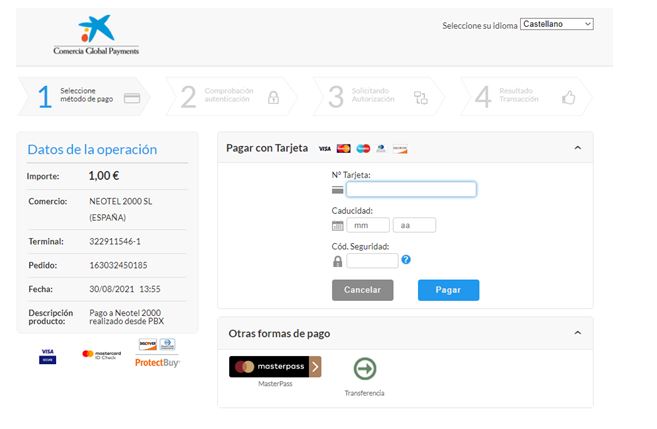
Task: Open the Castellano language dropdown
Action: (x=556, y=24)
